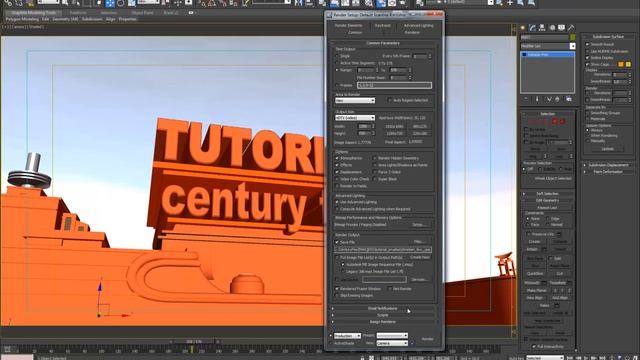Open the Hierarchy command panel tab
This screenshot has height=360, width=640.
(542, 27)
